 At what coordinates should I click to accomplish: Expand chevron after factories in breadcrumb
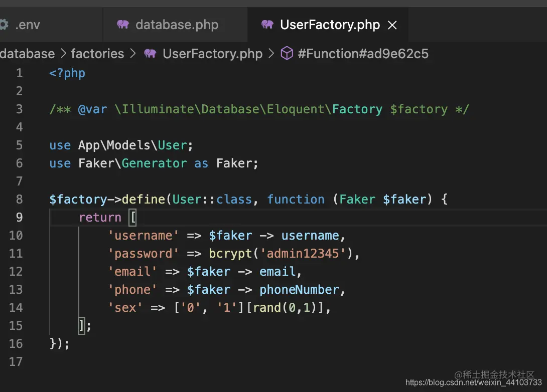tap(133, 54)
